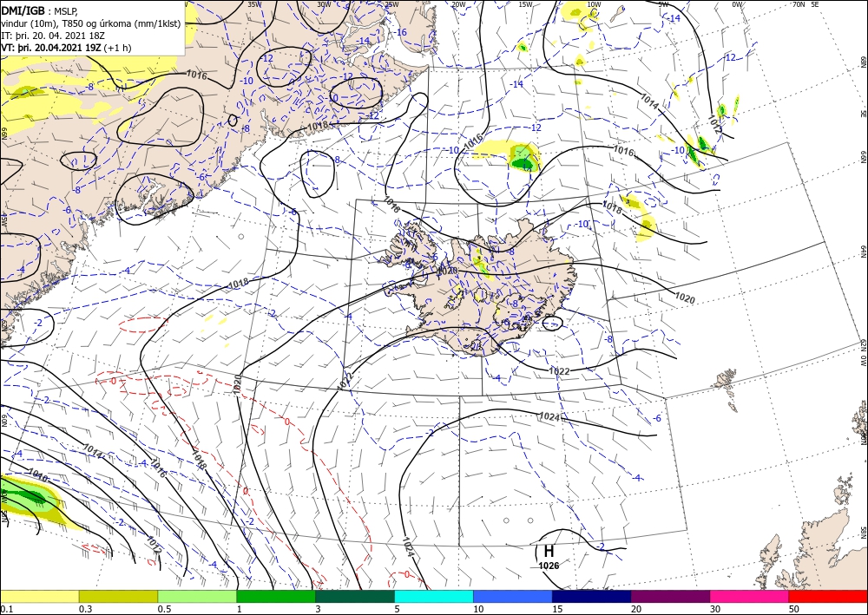The height and width of the screenshot is (615, 868).
Task: Click the 1020 isobar label over western Iceland
Action: pyautogui.click(x=447, y=271)
